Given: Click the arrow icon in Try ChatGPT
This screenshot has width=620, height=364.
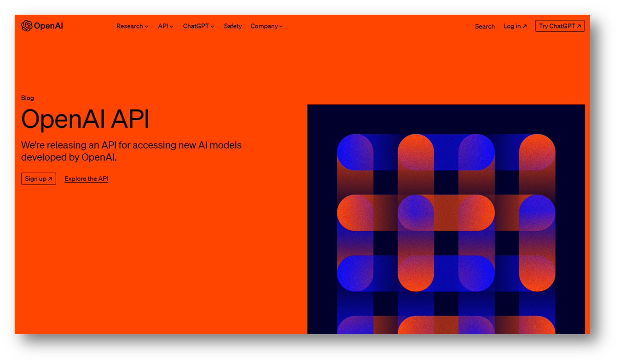Looking at the screenshot, I should coord(579,27).
